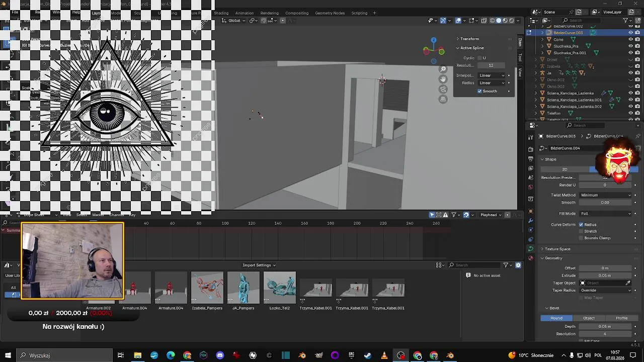
Task: Open Object Data curve properties tab
Action: [531, 249]
